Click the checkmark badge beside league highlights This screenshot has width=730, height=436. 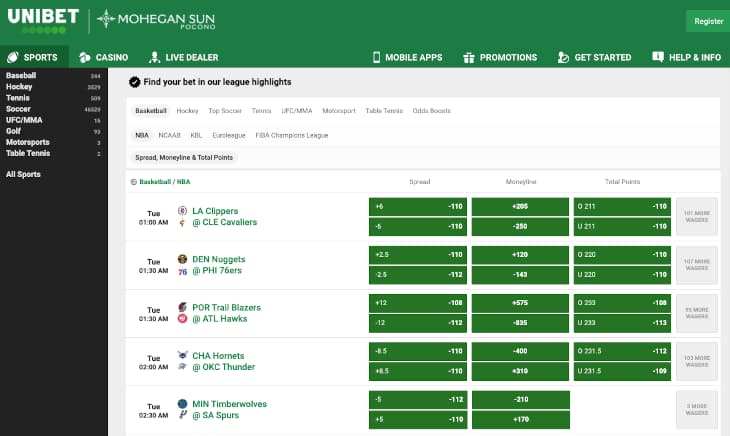[x=135, y=82]
